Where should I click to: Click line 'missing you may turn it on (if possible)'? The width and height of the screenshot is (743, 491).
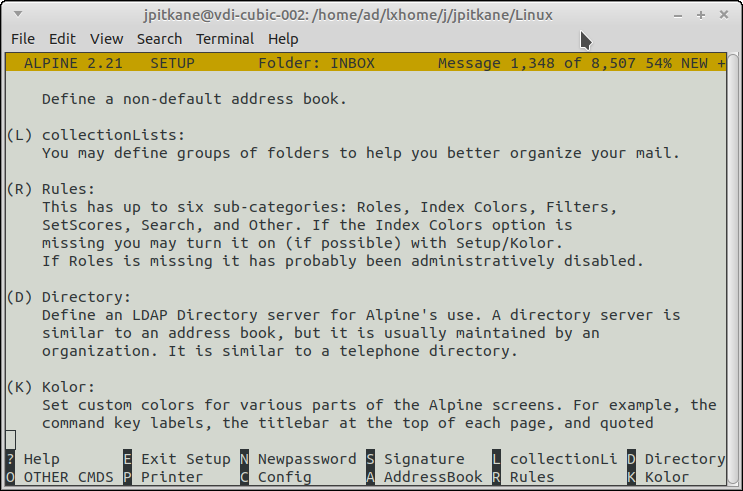click(x=302, y=243)
